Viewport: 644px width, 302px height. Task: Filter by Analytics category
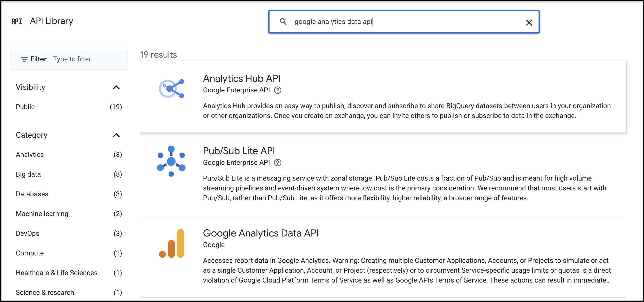pyautogui.click(x=69, y=154)
